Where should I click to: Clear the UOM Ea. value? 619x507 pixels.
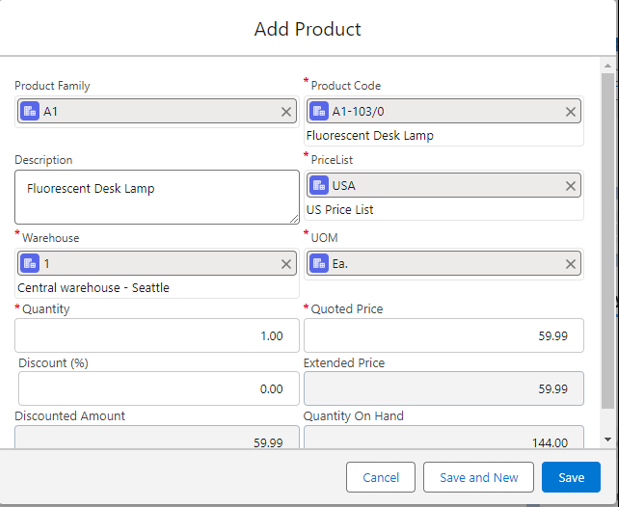tap(571, 264)
